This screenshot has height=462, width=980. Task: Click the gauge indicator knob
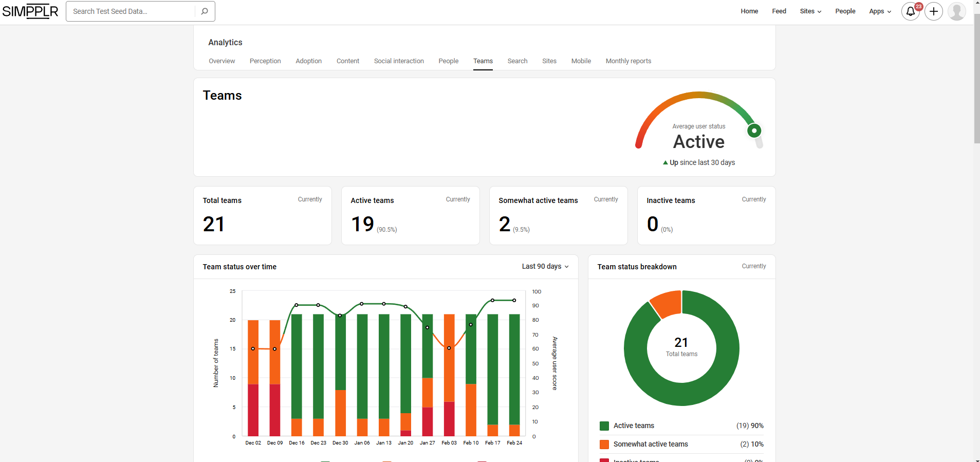point(754,131)
